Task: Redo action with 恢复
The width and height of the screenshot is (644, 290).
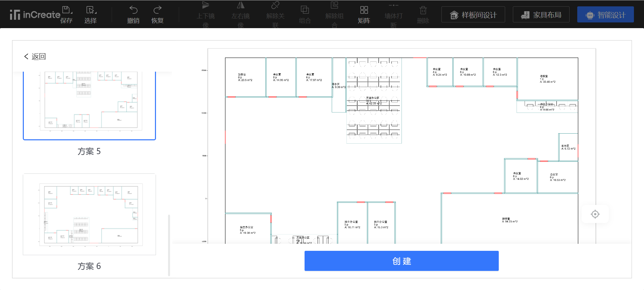Action: point(157,14)
